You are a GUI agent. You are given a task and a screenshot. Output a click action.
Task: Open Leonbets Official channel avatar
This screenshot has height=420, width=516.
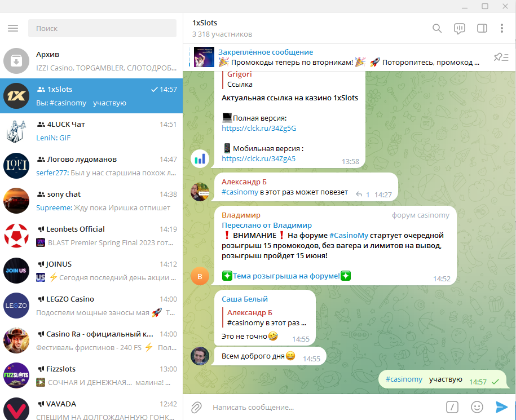click(16, 236)
